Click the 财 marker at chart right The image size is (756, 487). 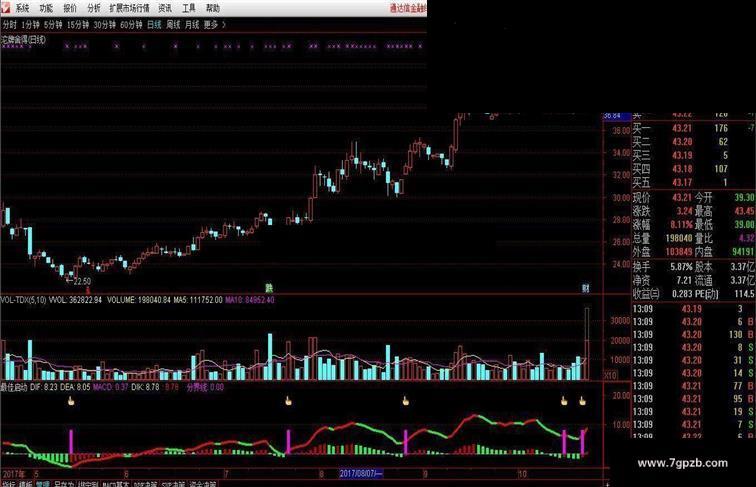[585, 288]
